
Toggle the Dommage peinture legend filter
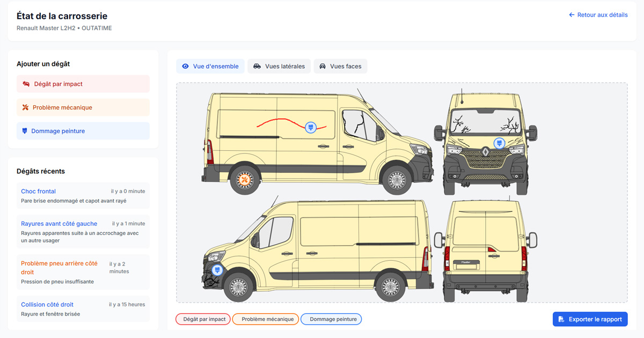pos(332,319)
